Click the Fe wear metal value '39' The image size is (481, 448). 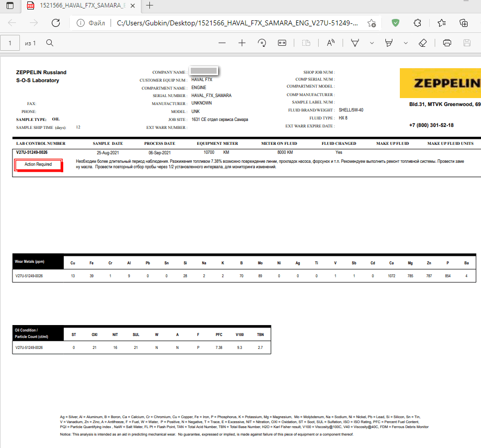pos(92,276)
